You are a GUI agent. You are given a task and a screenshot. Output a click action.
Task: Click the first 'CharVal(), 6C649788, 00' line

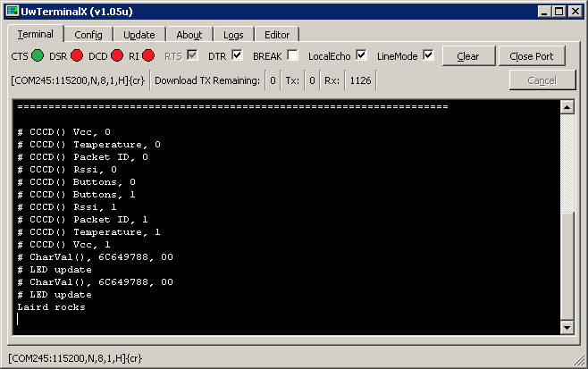pos(96,257)
